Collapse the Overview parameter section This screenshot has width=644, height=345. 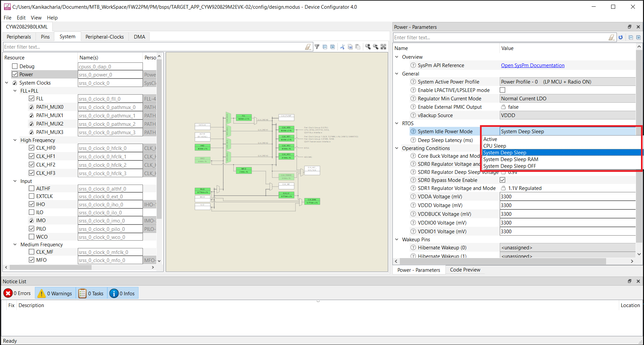(x=397, y=57)
